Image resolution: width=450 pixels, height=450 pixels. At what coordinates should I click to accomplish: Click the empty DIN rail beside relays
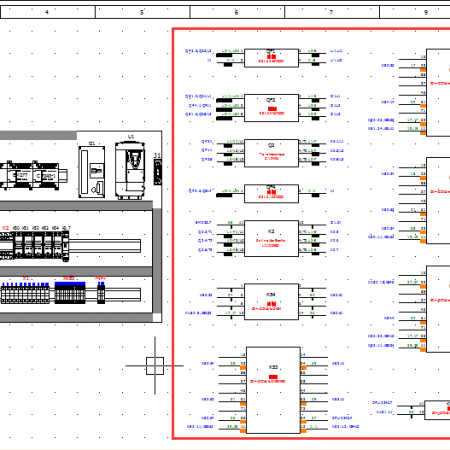coord(105,246)
